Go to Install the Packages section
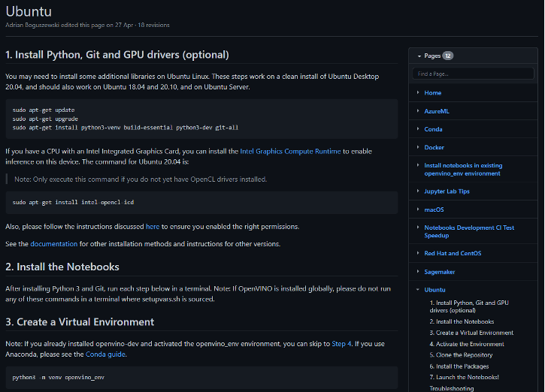Screen dimensions: 545x392 coord(459,366)
